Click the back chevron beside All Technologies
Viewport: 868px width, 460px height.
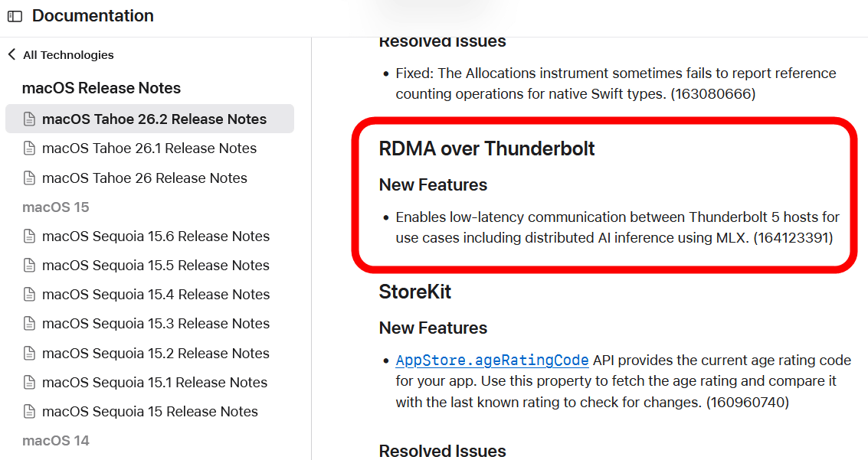click(11, 54)
